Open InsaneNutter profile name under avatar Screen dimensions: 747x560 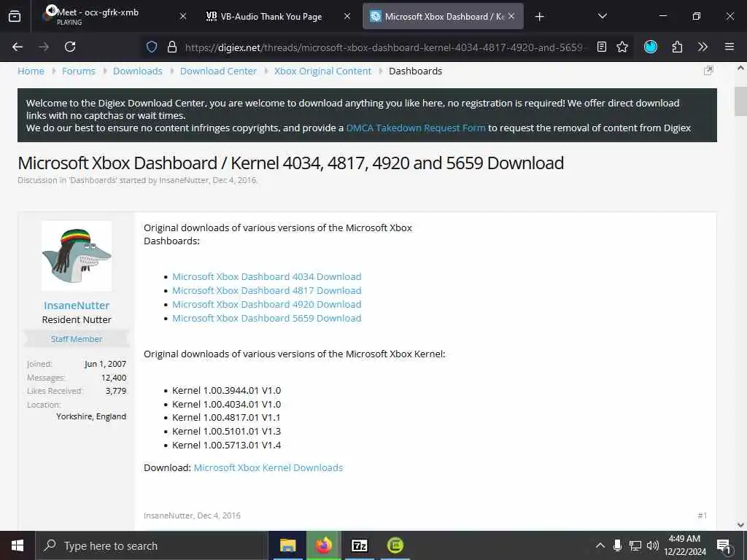(x=77, y=306)
